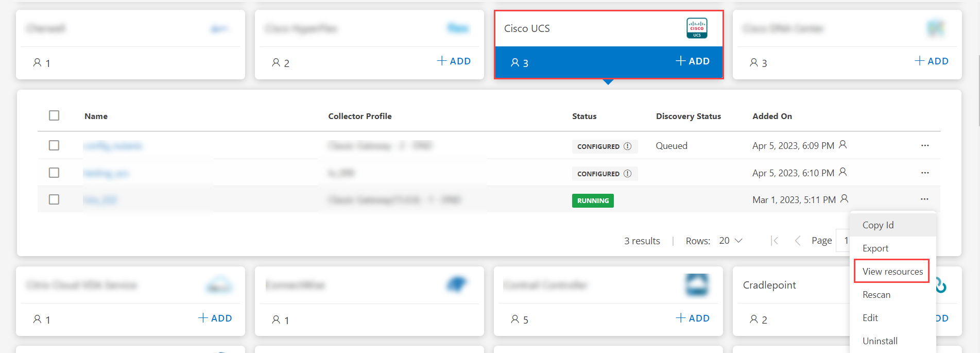Check the box for the Queued discovery row
This screenshot has width=980, height=353.
[54, 145]
